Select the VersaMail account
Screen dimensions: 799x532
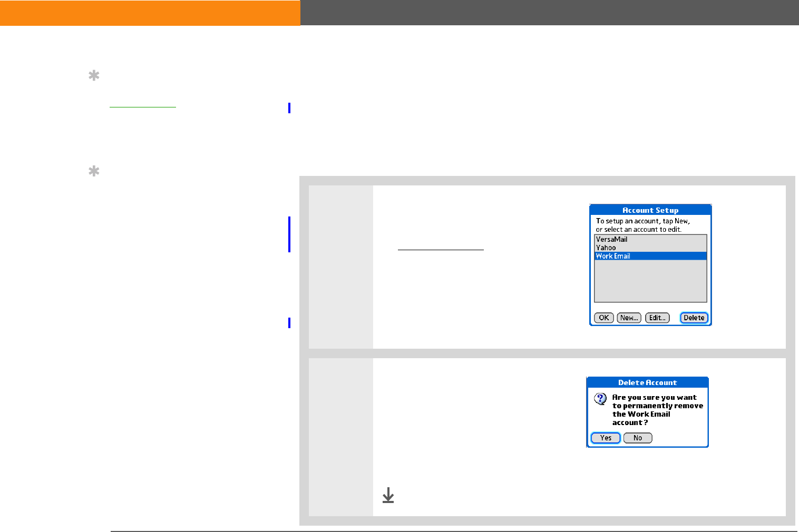pos(650,239)
